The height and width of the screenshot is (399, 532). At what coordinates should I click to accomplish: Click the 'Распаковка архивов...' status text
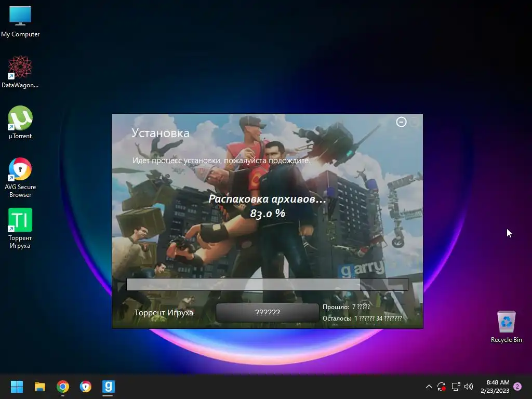click(268, 199)
